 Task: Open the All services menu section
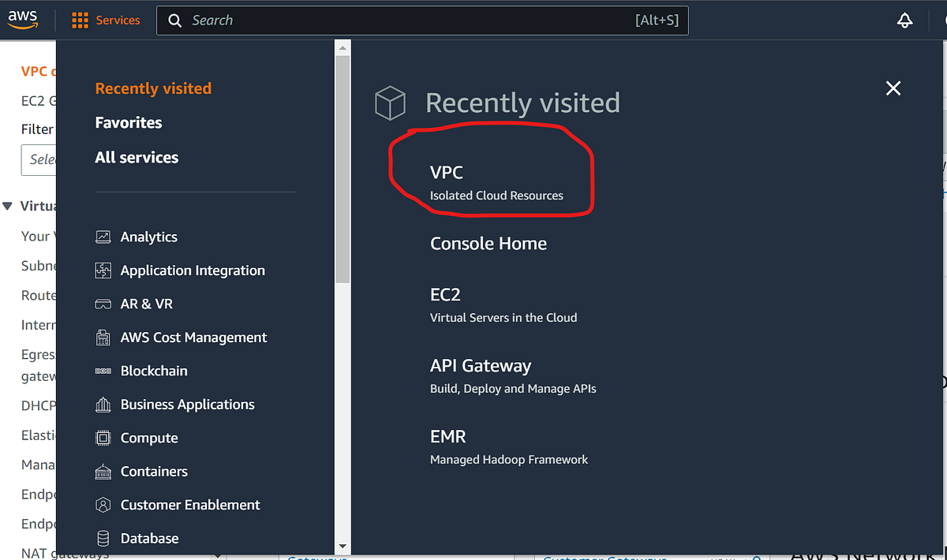(x=137, y=157)
